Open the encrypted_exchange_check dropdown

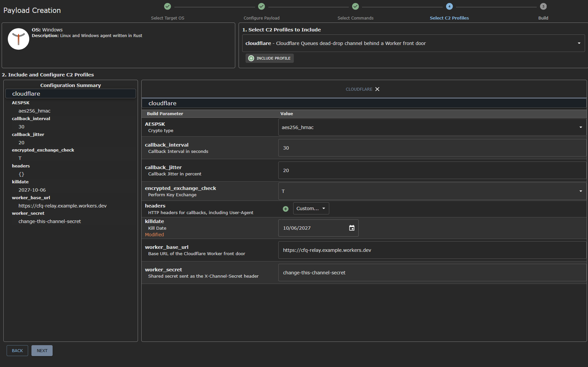(x=432, y=191)
